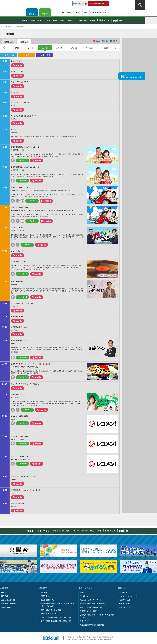Viewport: 157px width, 644px height.
Task: Jump to 午後 section
Action: pos(26,55)
